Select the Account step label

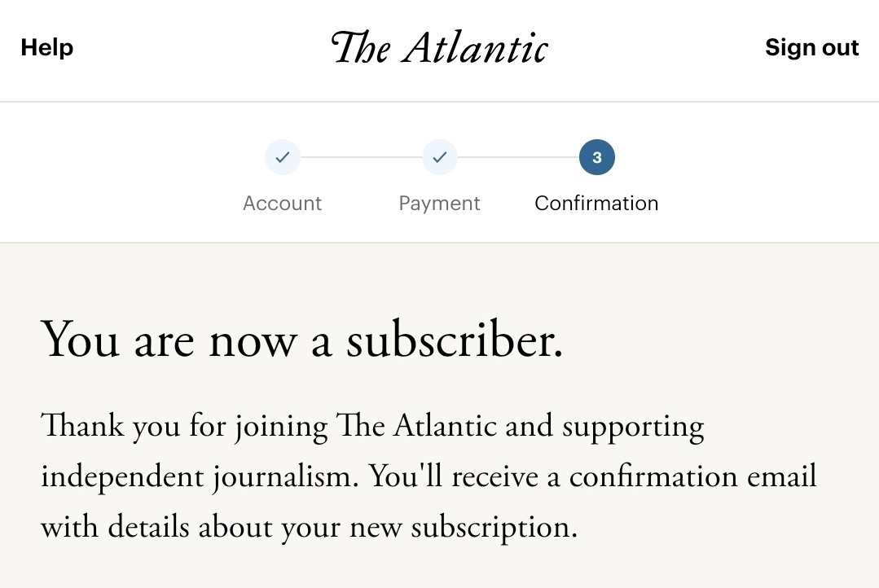point(283,203)
